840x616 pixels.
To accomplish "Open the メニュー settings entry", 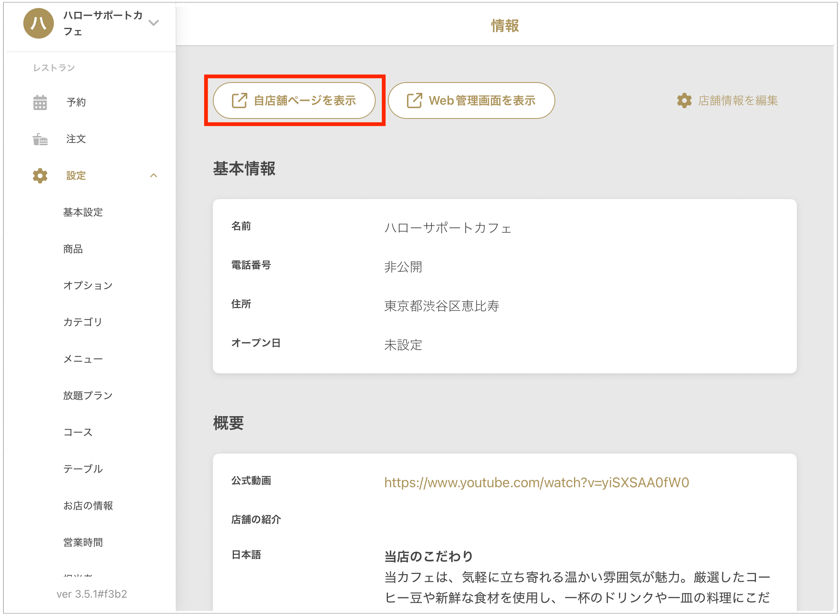I will 83,359.
